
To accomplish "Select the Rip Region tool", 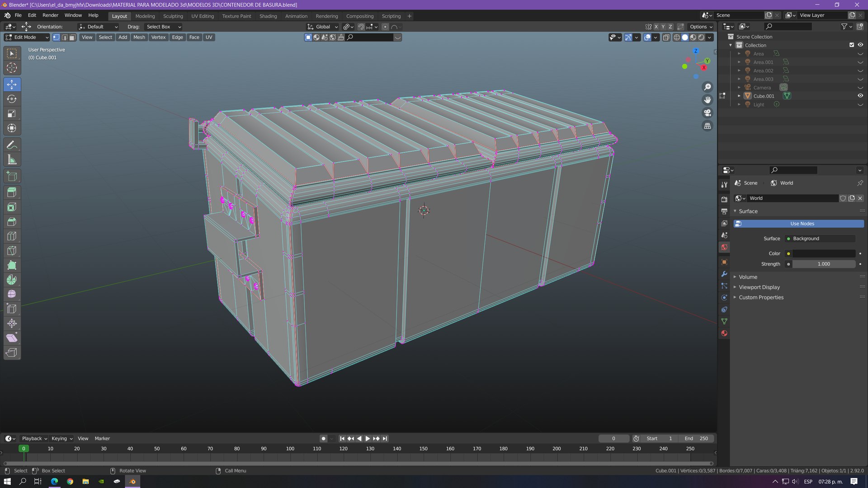I will pos(12,352).
